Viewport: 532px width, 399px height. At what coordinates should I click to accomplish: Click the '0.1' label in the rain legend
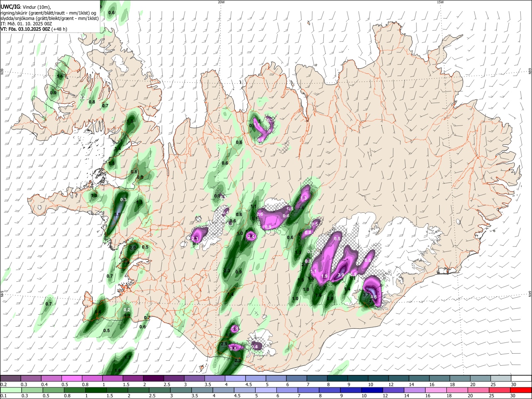tap(3, 396)
